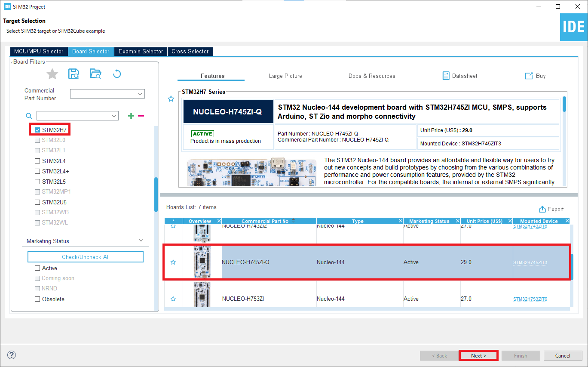Sort by Mounted Device column header
The height and width of the screenshot is (367, 588).
539,221
